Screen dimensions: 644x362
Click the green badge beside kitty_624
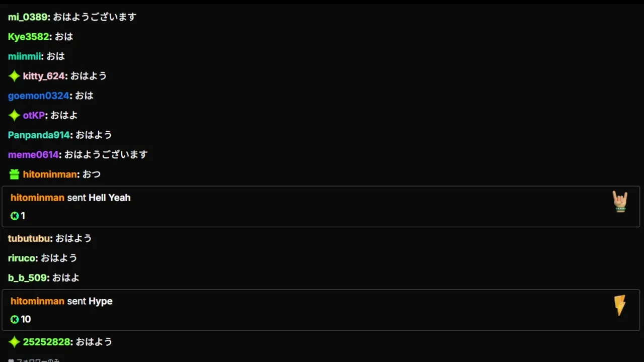click(x=14, y=76)
